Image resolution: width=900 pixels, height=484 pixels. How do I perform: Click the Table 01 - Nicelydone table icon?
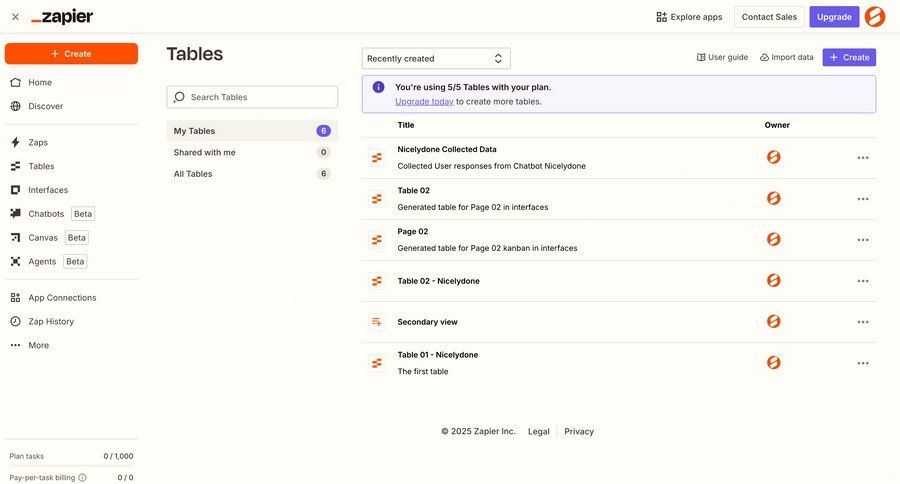(x=377, y=363)
